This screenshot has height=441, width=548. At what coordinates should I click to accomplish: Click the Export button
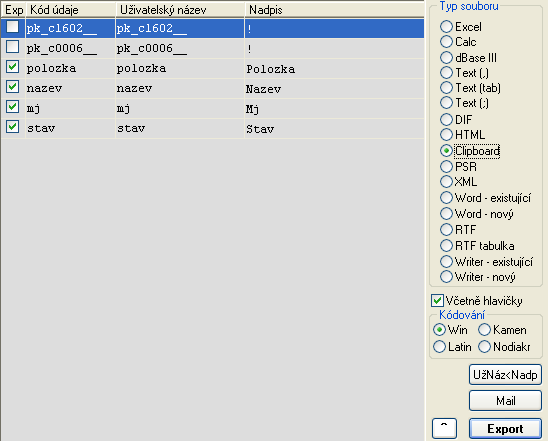(505, 428)
